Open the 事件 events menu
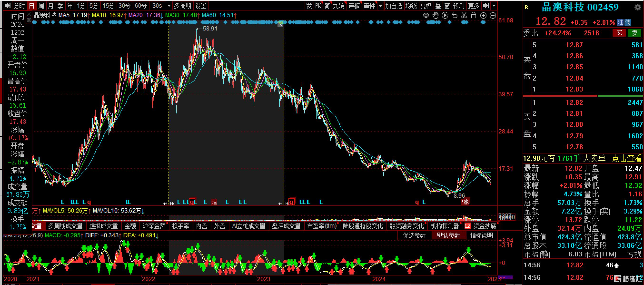Viewport: 644px width, 285px height. pyautogui.click(x=370, y=5)
